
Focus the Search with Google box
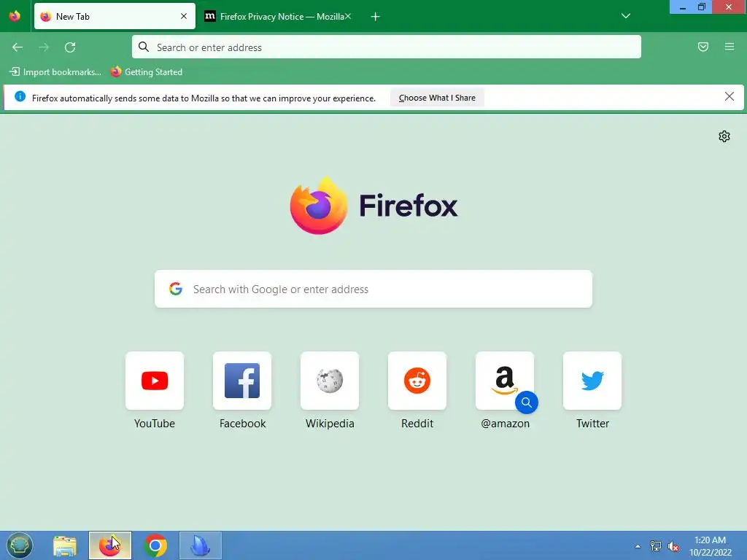[373, 289]
